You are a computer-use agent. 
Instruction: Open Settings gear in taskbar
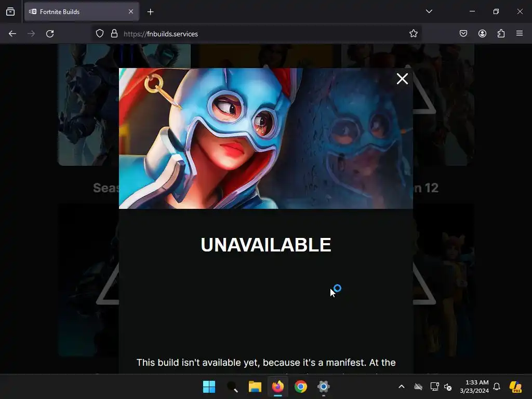324,387
